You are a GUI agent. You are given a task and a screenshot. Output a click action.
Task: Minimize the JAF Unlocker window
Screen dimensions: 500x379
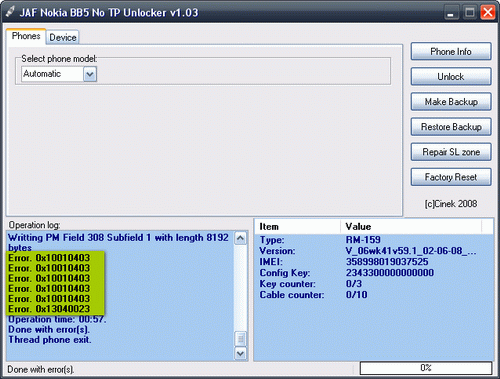click(451, 13)
